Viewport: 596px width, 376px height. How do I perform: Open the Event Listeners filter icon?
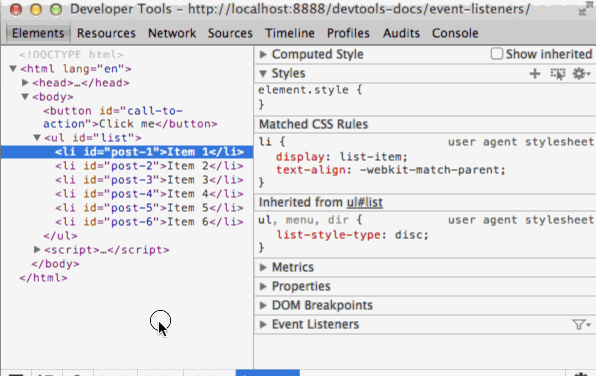coord(581,324)
